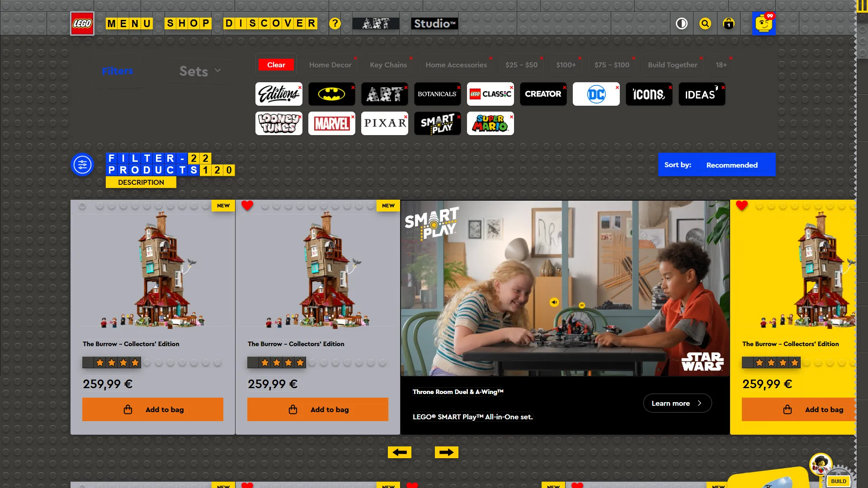Open the DISCOVER navigation item
Screen dimensions: 868x488
270,23
